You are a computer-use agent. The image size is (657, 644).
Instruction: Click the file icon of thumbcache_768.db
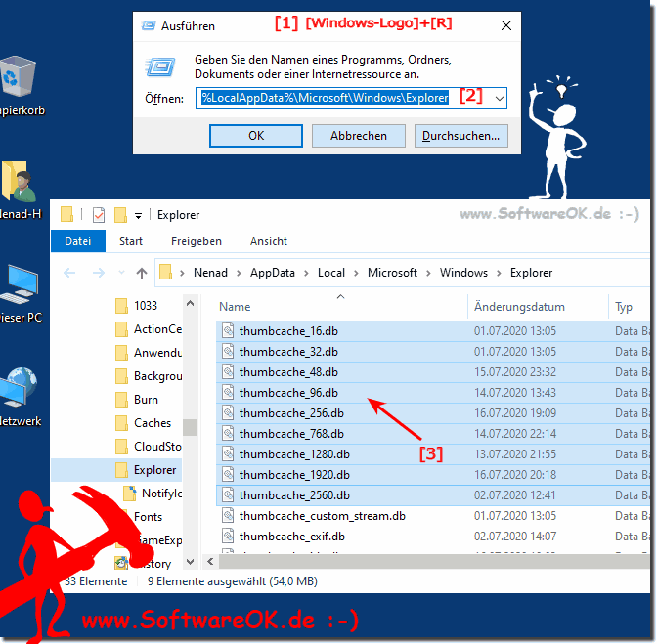click(x=228, y=433)
